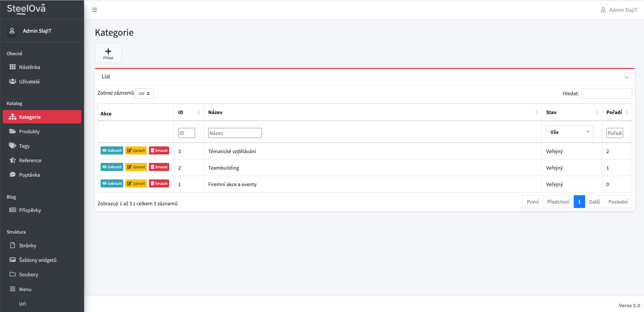Open Nástěnka dashboard from the sidebar
The height and width of the screenshot is (312, 644).
click(x=29, y=67)
